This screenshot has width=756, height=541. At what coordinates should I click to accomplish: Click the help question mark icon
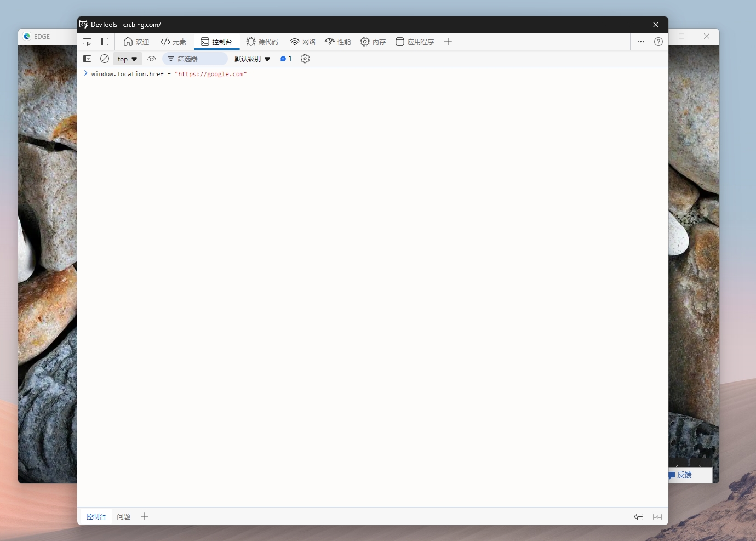click(658, 42)
